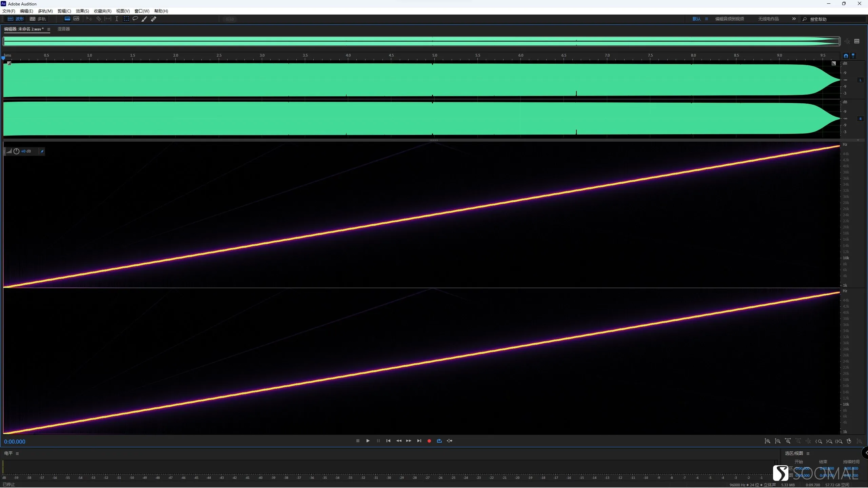Toggle the playhead pin marker icon

point(853,56)
